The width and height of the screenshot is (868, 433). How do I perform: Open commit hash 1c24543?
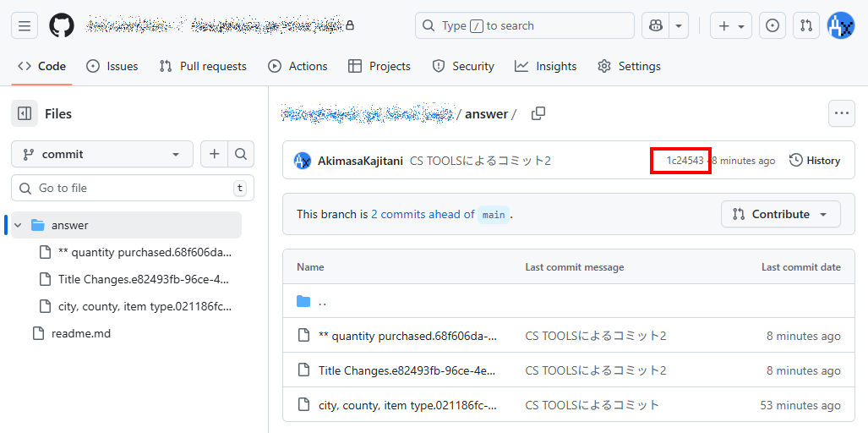[x=685, y=161]
